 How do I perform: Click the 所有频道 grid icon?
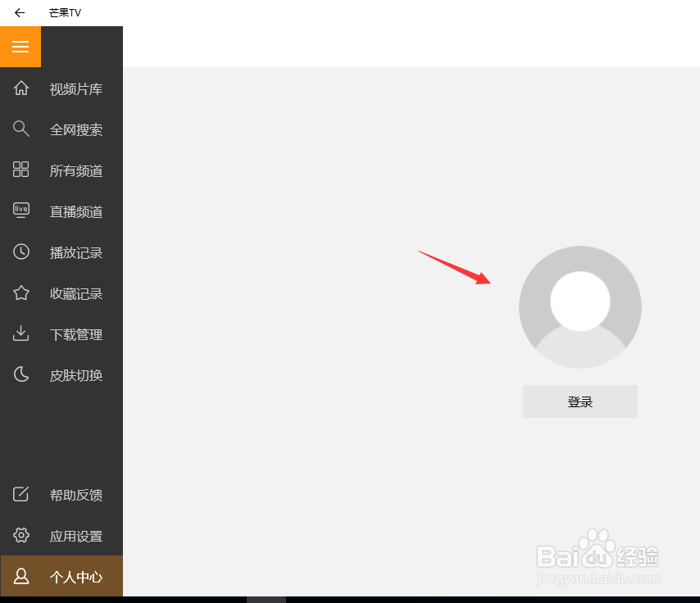[20, 170]
